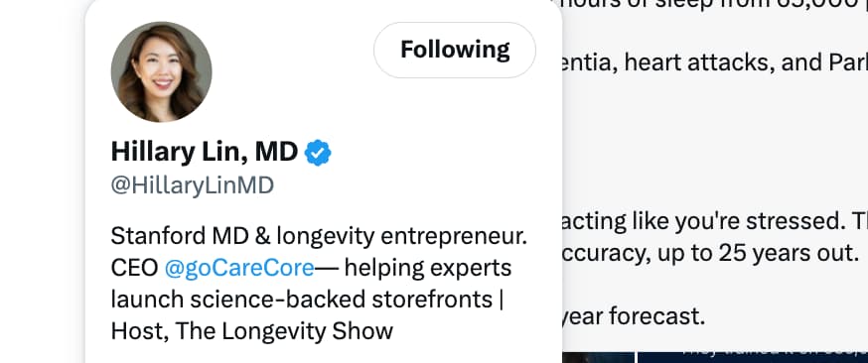Click the blue verified checkmark badge
This screenshot has height=363, width=868.
318,153
